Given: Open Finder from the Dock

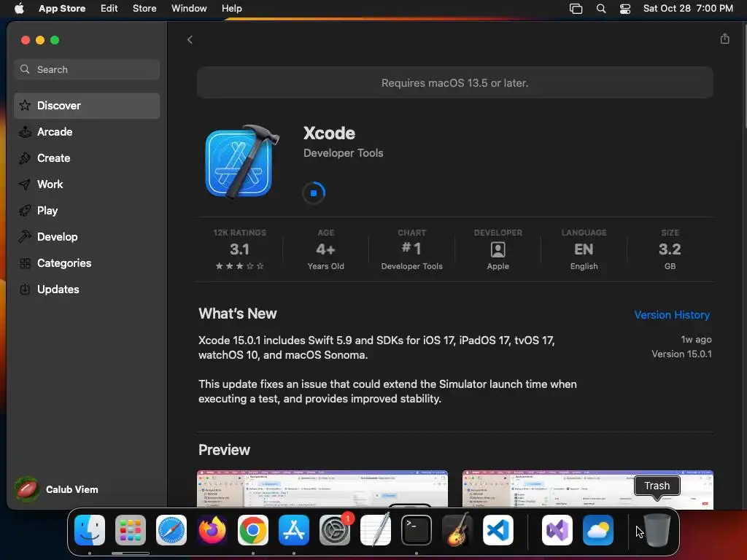Looking at the screenshot, I should [x=90, y=530].
